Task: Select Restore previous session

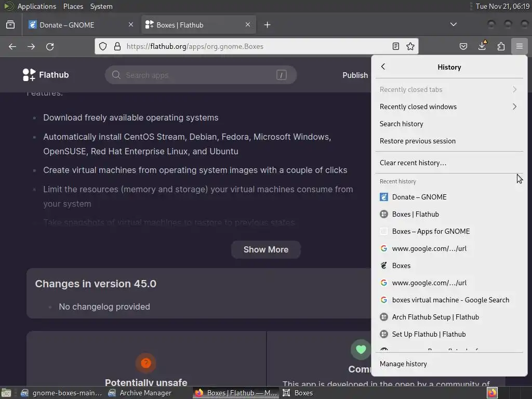Action: pos(449,141)
